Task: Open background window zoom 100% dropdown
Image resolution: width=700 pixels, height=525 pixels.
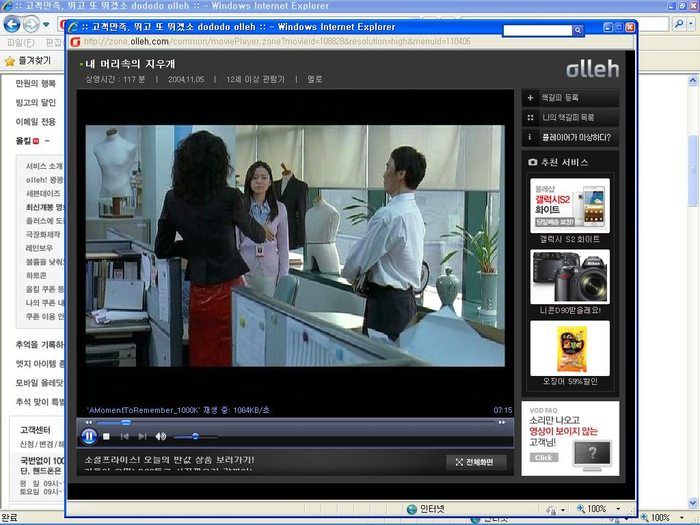Action: point(681,517)
